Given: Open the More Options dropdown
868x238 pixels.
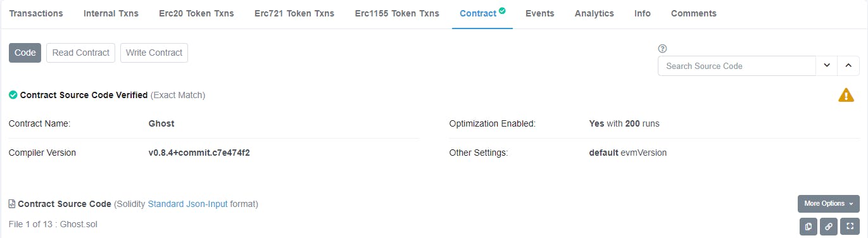Looking at the screenshot, I should (x=828, y=204).
